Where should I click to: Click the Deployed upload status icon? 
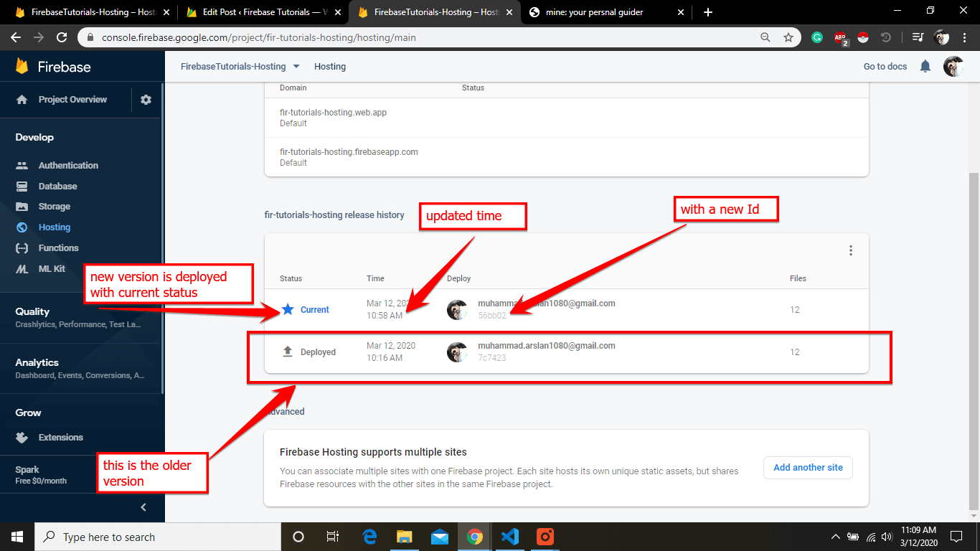click(288, 352)
